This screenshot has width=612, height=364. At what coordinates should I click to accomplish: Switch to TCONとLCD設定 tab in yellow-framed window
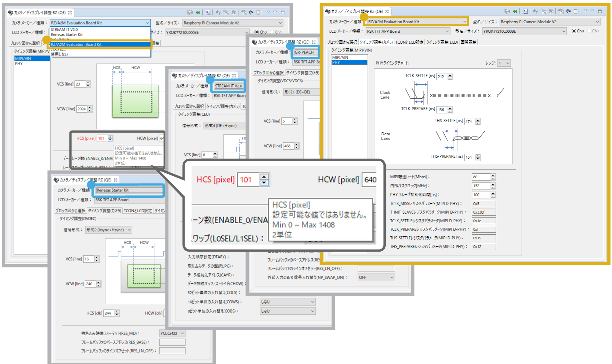(x=409, y=42)
